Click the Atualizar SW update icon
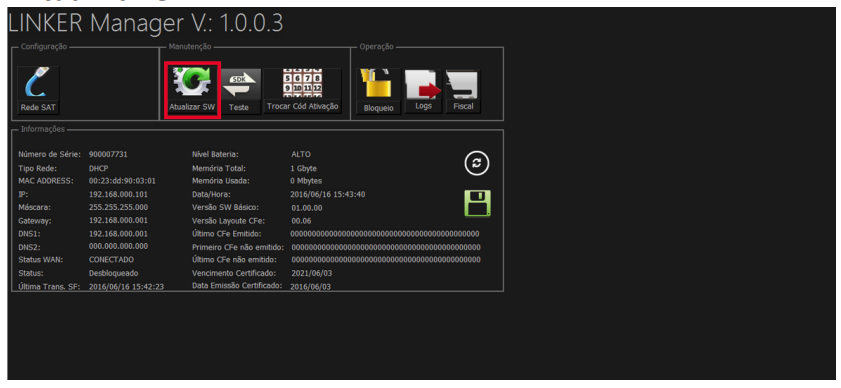 click(x=192, y=90)
